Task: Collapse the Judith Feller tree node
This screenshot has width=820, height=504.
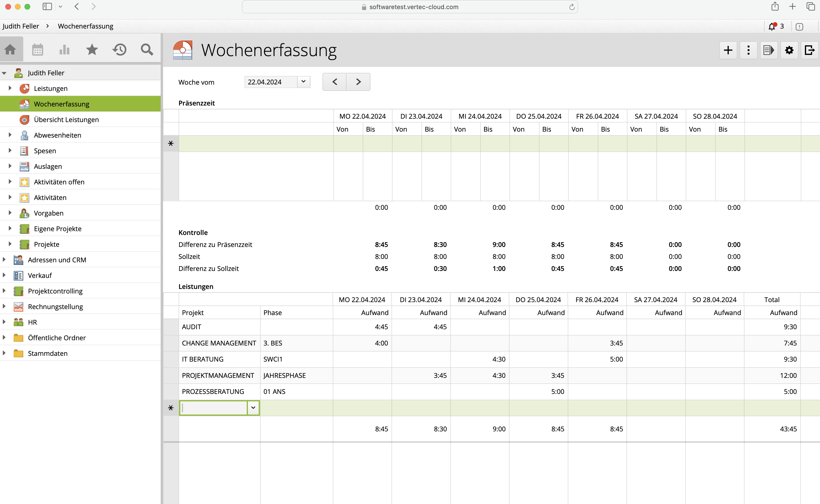Action: [x=4, y=73]
